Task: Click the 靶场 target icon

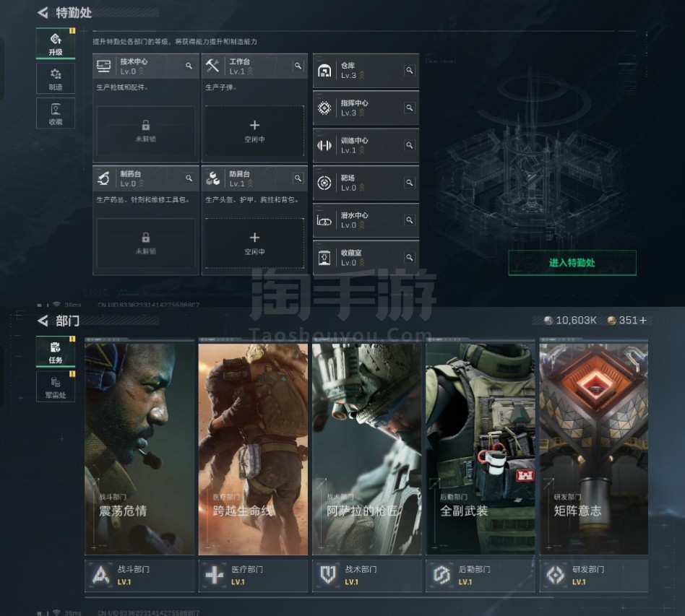Action: (x=324, y=183)
